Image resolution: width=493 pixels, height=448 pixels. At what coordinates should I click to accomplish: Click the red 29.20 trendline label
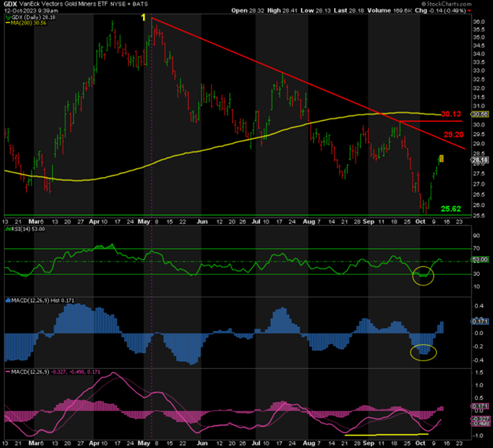pyautogui.click(x=453, y=134)
